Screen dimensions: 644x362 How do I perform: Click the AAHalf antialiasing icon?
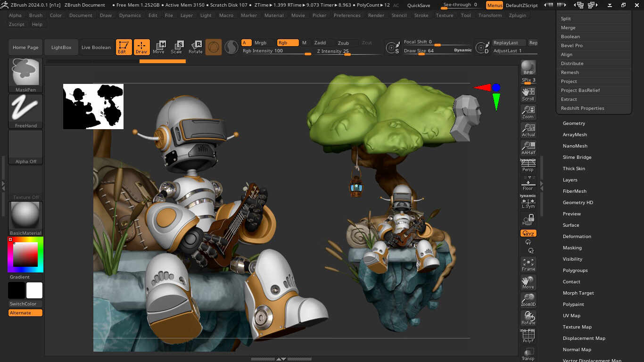pos(528,146)
